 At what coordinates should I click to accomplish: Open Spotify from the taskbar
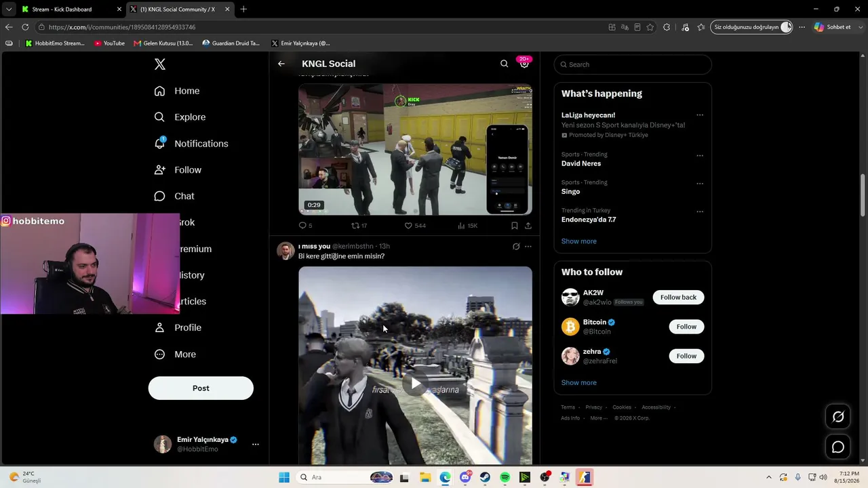pos(505,477)
